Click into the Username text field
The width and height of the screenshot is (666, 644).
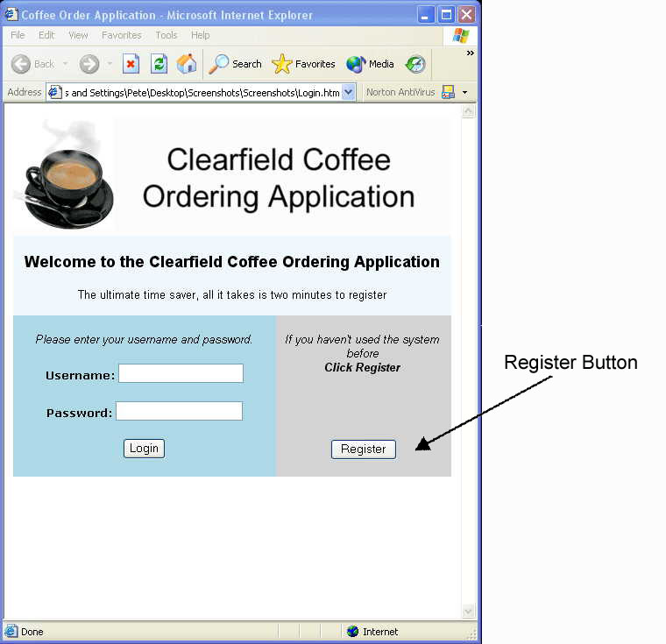[x=181, y=374]
